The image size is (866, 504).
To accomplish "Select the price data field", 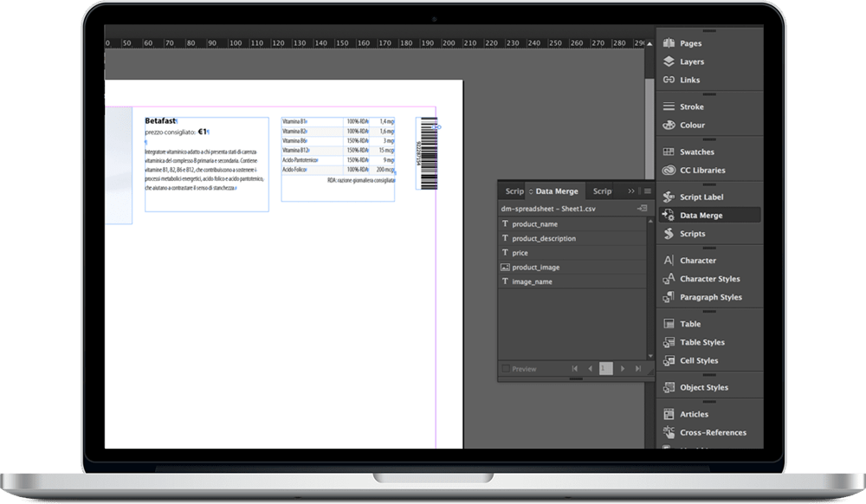I will (x=572, y=252).
